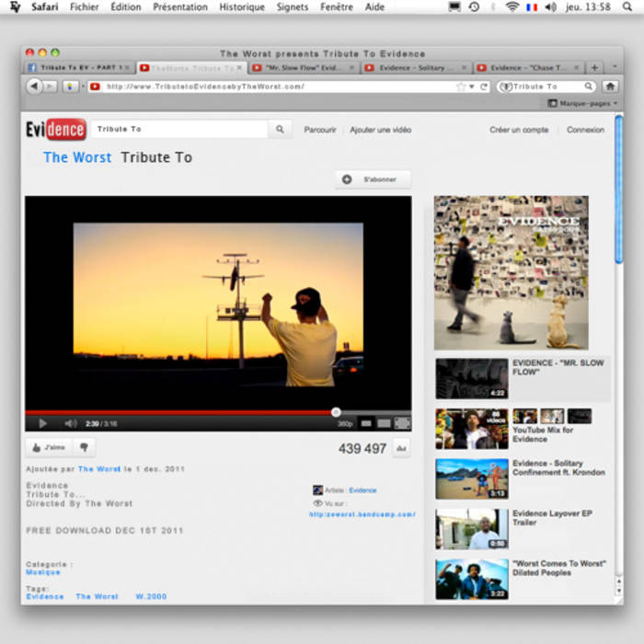Click the browser back arrow button
The height and width of the screenshot is (644, 644).
[34, 86]
